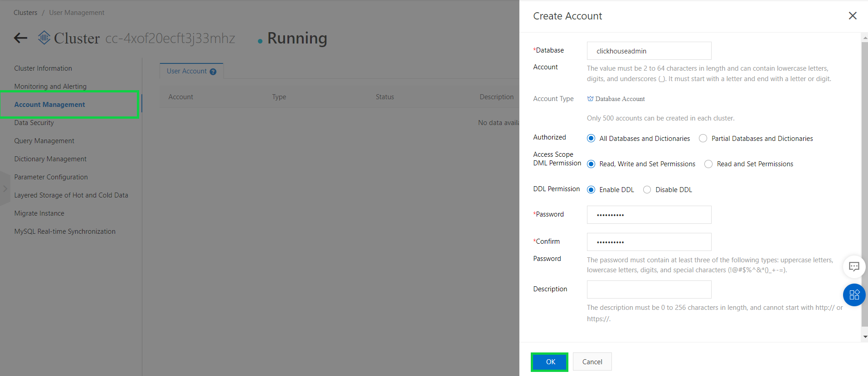Click the crown icon beside Database Account
Viewport: 868px width, 376px height.
click(590, 99)
